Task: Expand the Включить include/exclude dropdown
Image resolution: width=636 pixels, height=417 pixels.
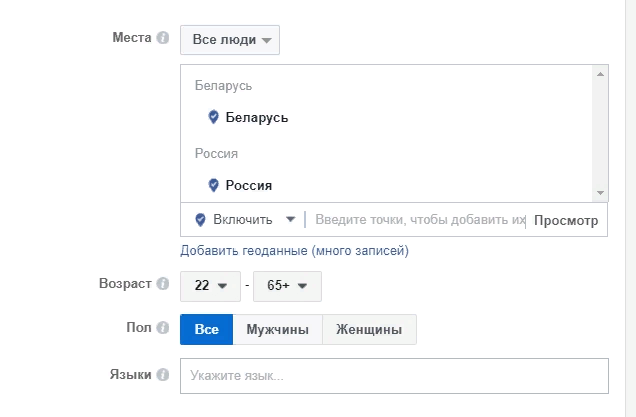Action: coord(245,219)
